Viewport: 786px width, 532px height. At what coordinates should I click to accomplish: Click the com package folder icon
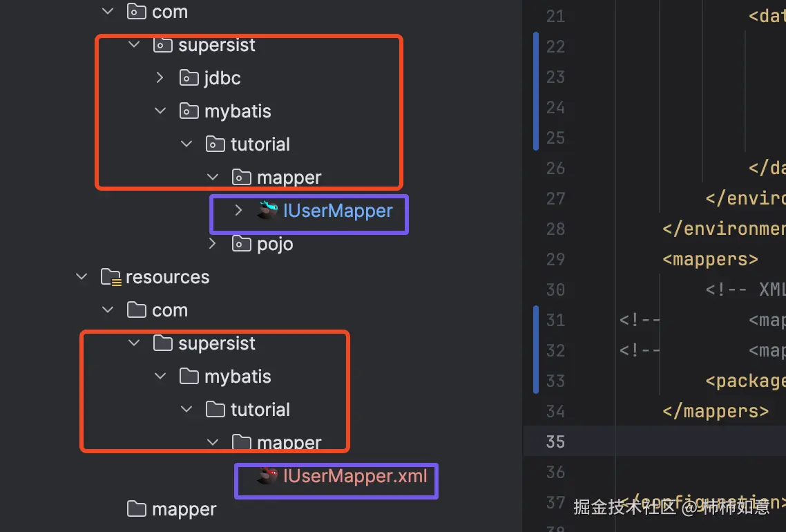135,11
